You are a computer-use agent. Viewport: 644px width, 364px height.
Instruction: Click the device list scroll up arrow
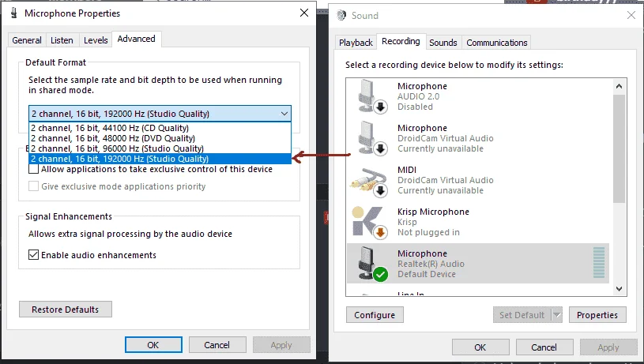(620, 86)
